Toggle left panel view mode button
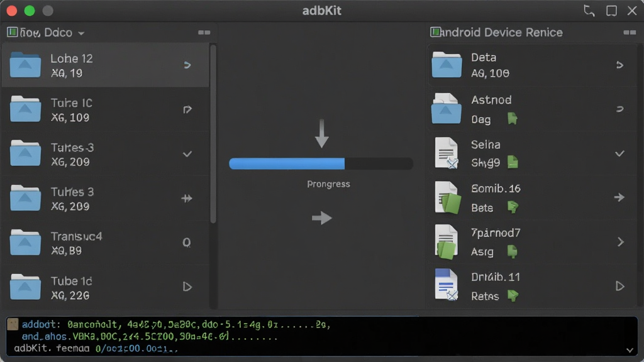The width and height of the screenshot is (644, 362). 204,33
